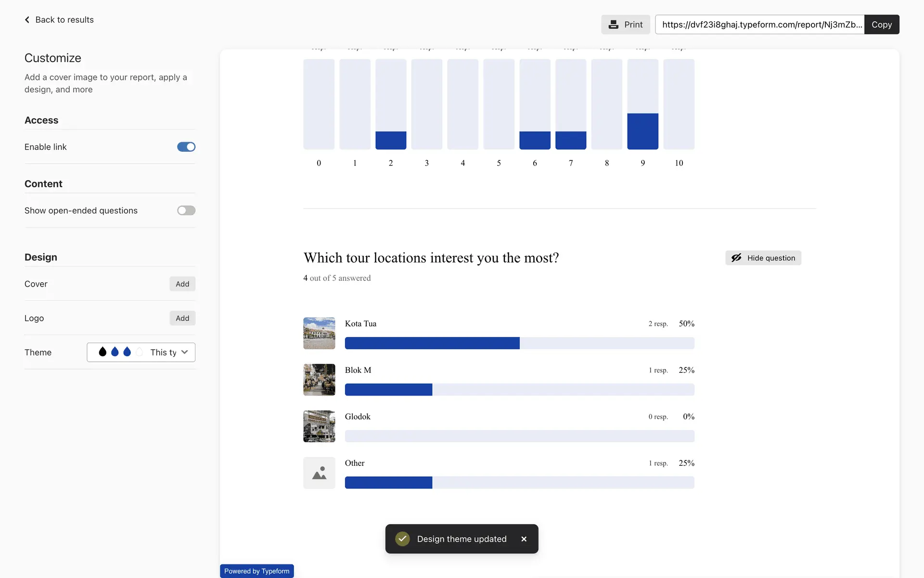Dismiss the Design theme updated toast
Viewport: 924px width, 578px height.
524,539
